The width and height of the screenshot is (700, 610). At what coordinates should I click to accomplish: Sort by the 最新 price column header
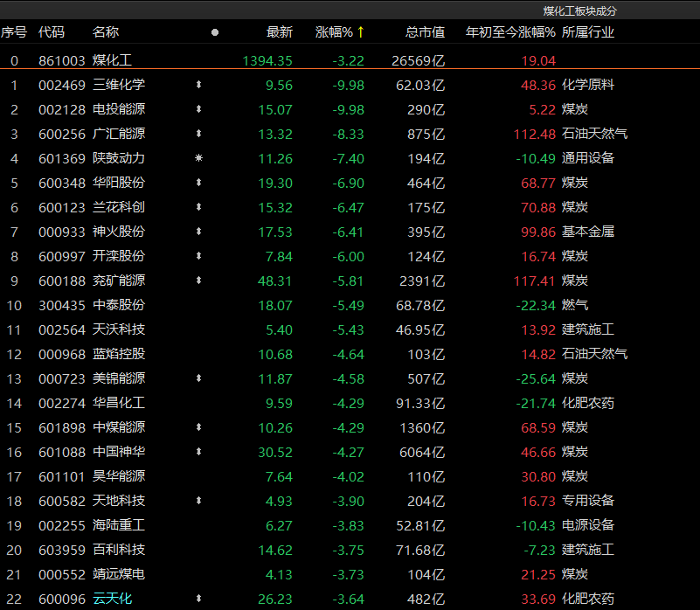click(280, 32)
